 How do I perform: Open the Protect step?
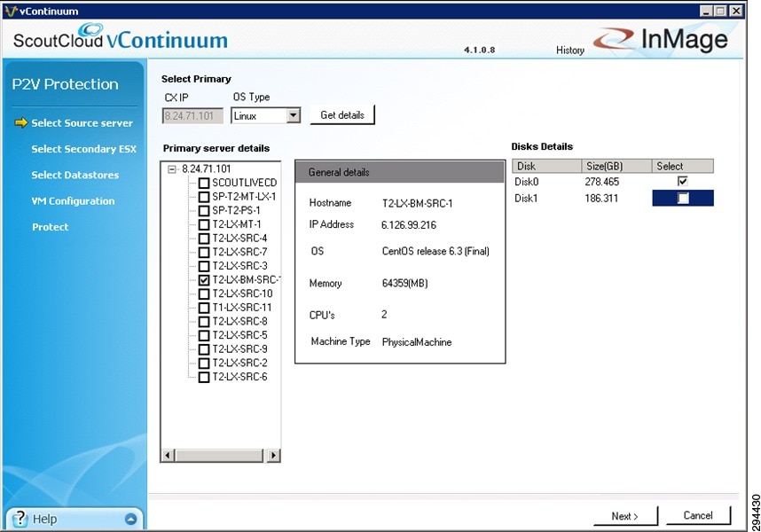(x=51, y=227)
